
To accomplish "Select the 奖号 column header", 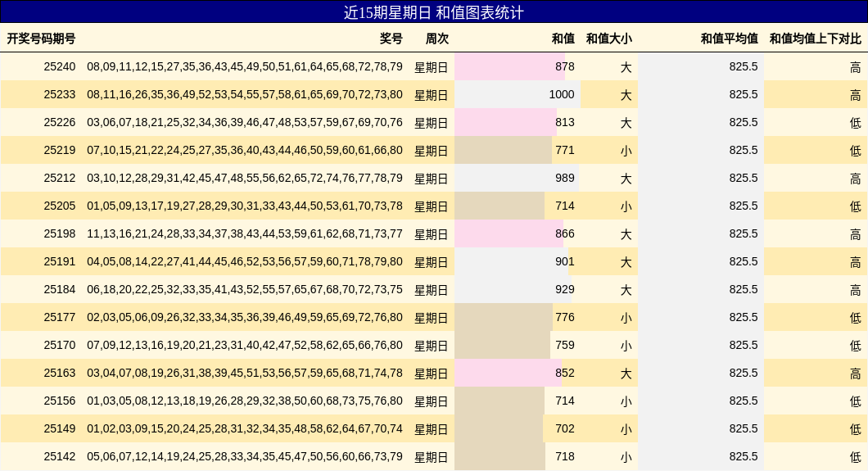I will pos(391,38).
